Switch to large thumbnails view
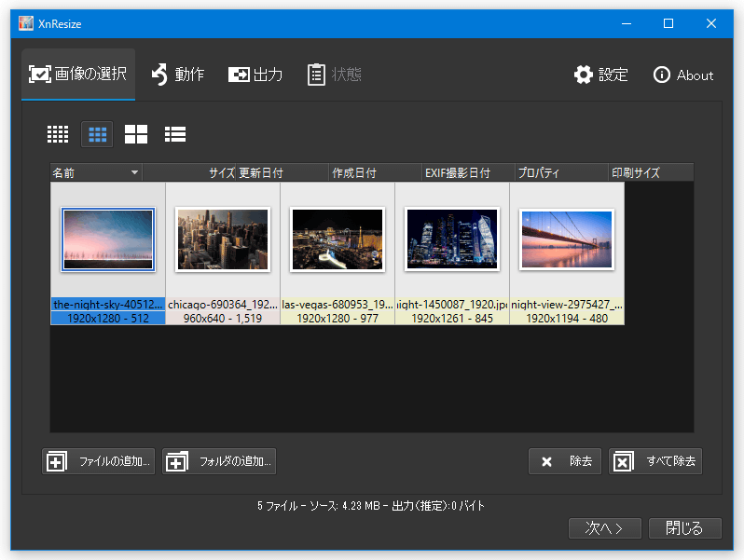The width and height of the screenshot is (744, 560). (x=136, y=134)
